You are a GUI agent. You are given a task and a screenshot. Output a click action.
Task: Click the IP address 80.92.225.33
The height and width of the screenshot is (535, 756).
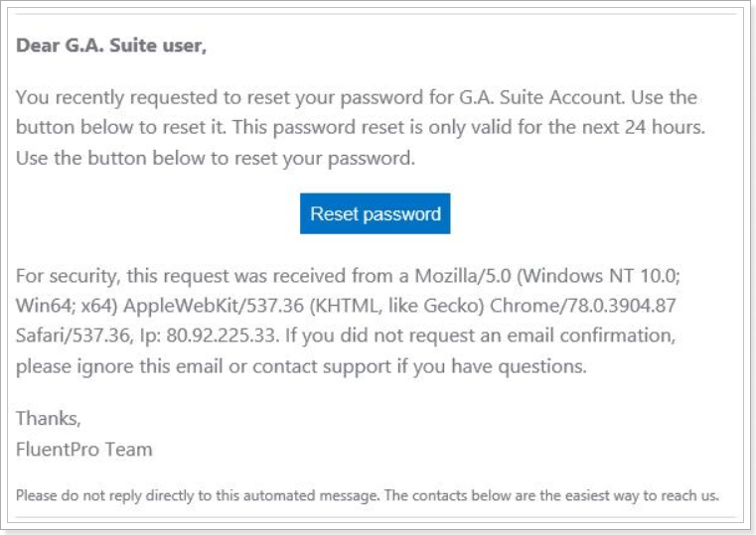coord(221,335)
